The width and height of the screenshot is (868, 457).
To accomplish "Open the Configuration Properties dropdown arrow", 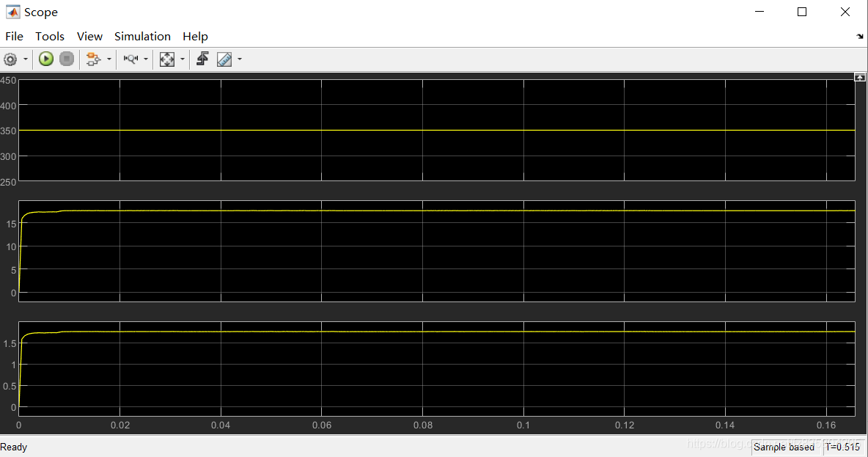I will coord(24,59).
